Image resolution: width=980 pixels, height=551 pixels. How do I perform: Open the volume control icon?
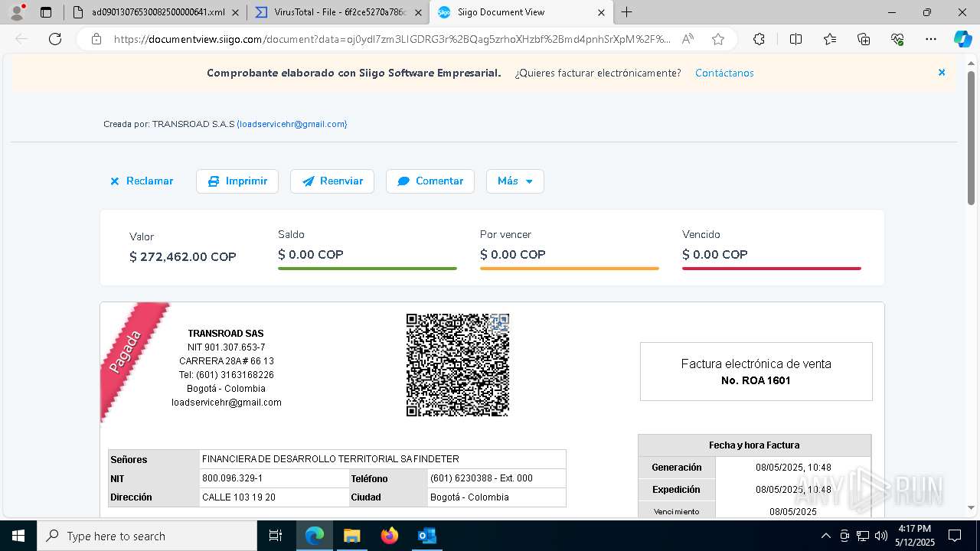[x=880, y=536]
